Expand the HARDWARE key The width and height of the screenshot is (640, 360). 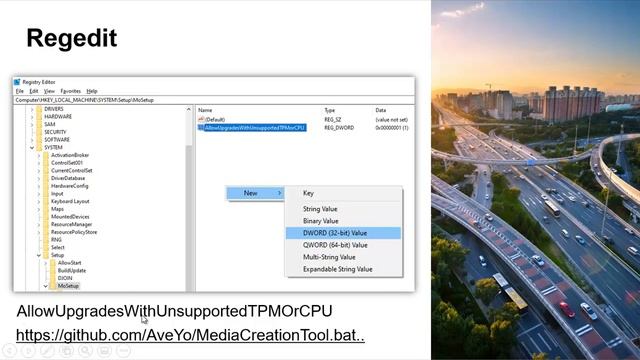click(32, 117)
